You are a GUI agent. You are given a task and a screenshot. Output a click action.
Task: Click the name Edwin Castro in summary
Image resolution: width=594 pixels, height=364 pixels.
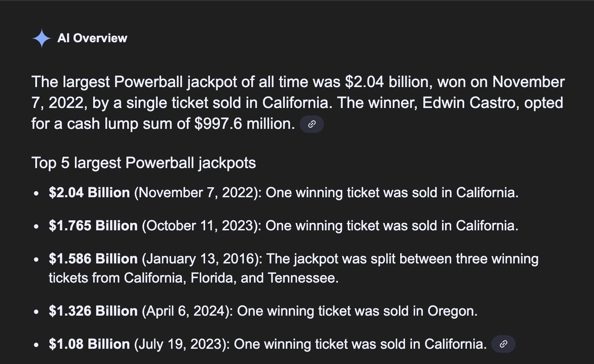(471, 103)
